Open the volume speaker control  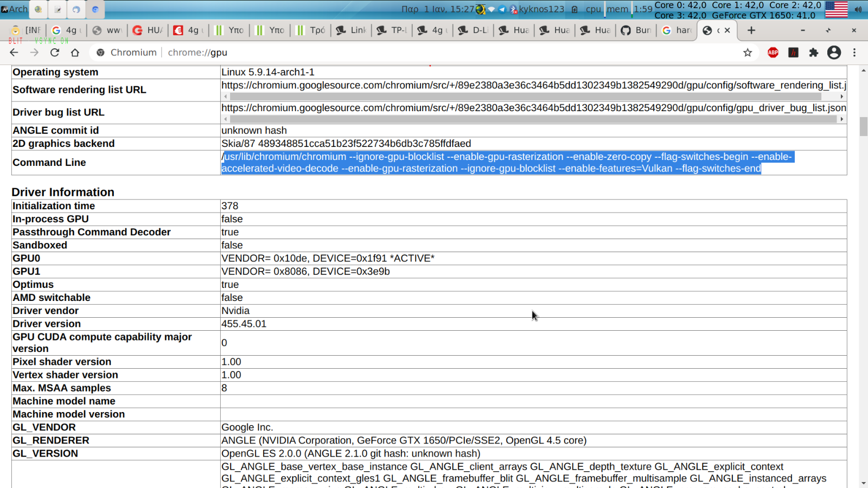(858, 9)
